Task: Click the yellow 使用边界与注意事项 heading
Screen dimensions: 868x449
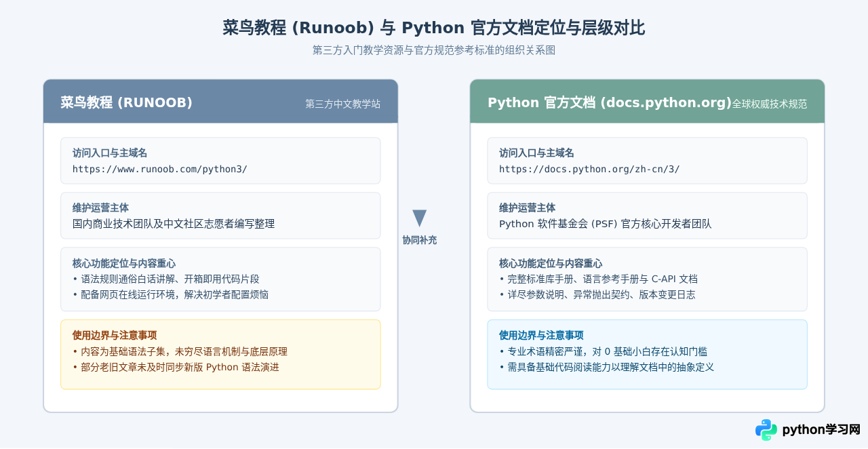Action: coord(115,335)
